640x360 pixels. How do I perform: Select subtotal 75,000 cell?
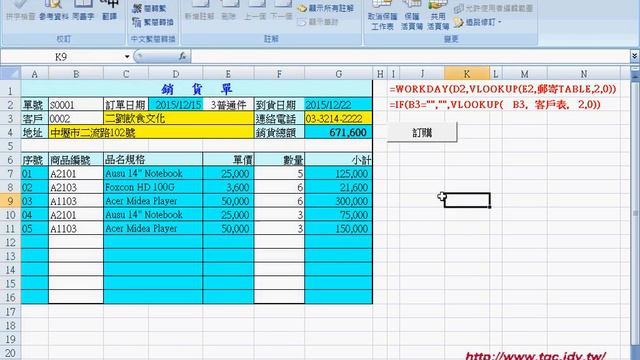[338, 215]
